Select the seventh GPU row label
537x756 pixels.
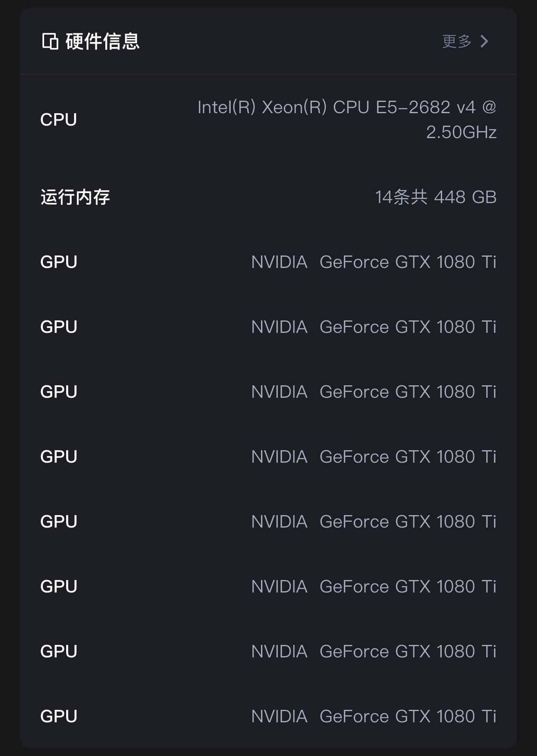(x=59, y=652)
